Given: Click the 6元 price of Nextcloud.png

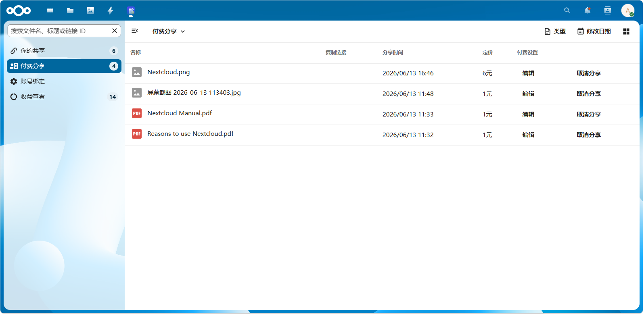Looking at the screenshot, I should 487,73.
